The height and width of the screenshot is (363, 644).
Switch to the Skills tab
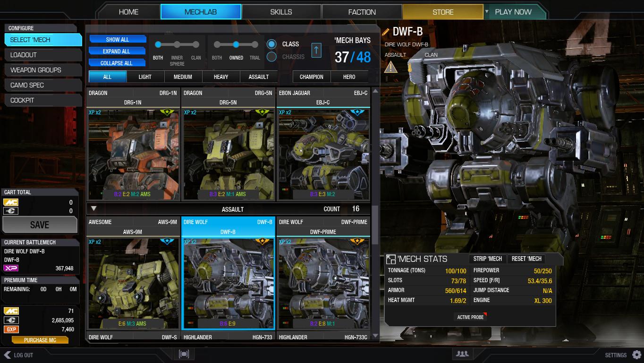(x=281, y=12)
